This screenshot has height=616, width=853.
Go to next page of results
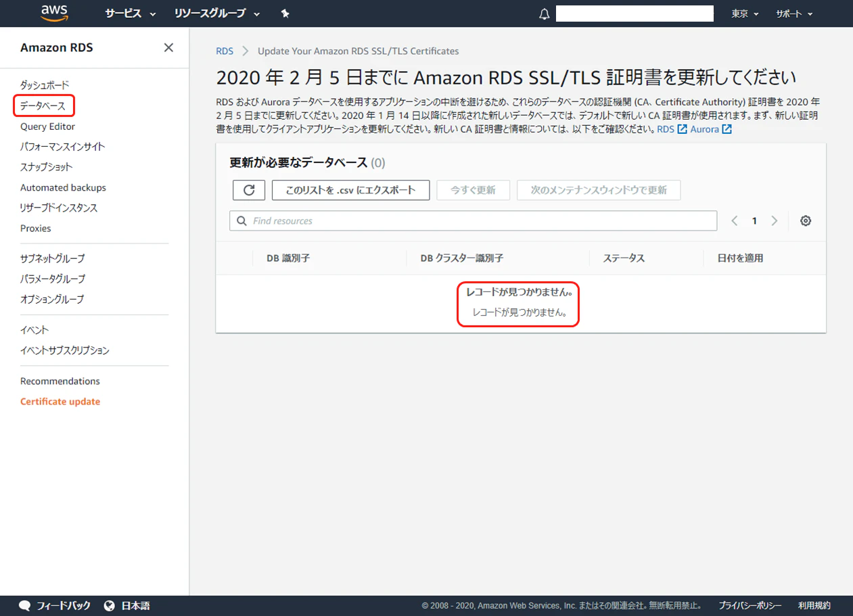tap(775, 221)
